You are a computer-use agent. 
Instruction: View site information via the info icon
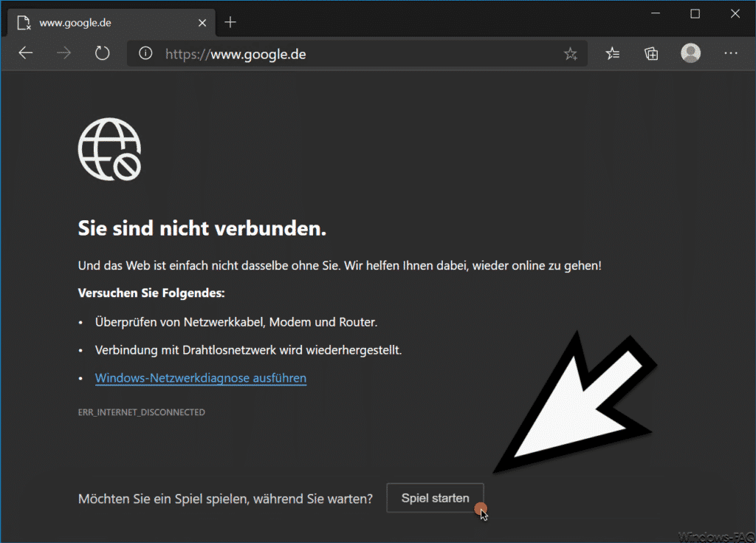point(145,53)
